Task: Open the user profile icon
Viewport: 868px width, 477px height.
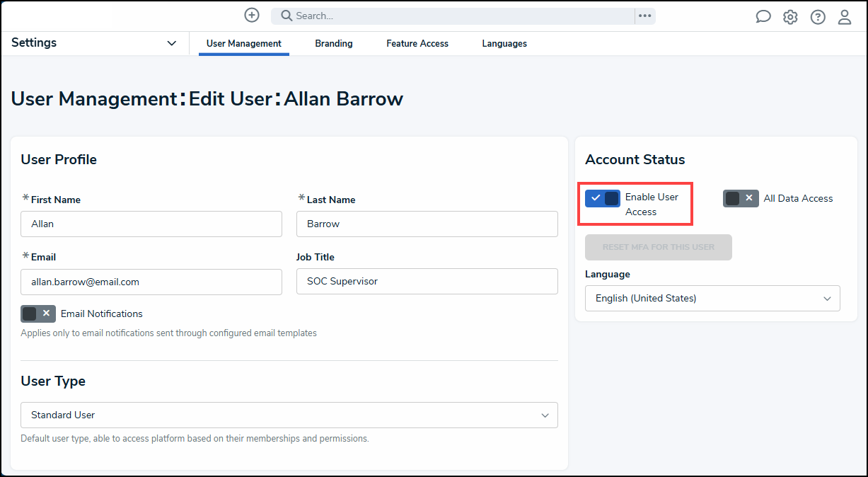Action: pyautogui.click(x=845, y=17)
